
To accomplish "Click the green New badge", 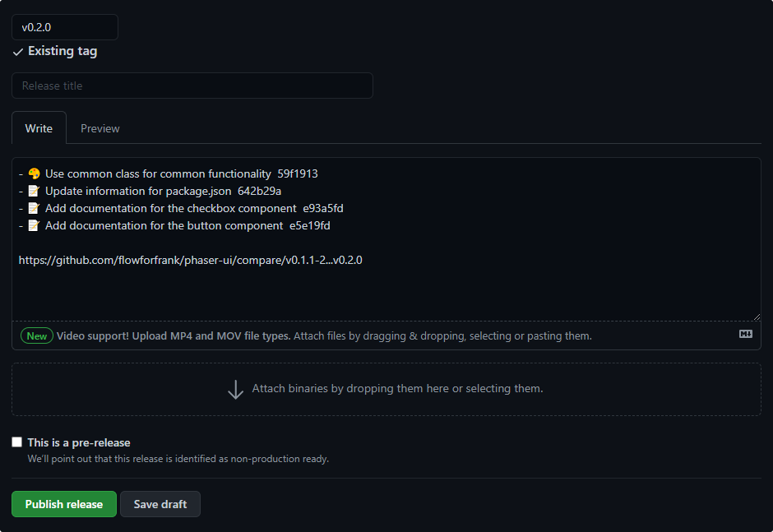I will tap(37, 335).
